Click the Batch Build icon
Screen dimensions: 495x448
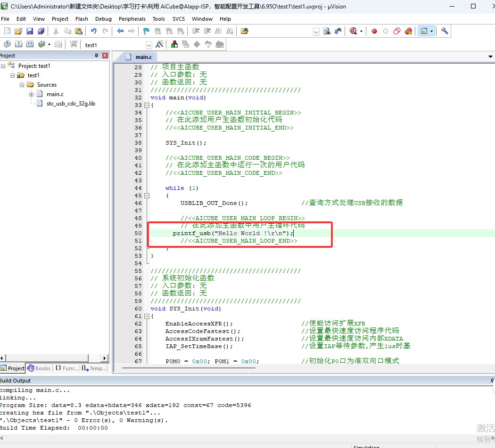pos(41,44)
